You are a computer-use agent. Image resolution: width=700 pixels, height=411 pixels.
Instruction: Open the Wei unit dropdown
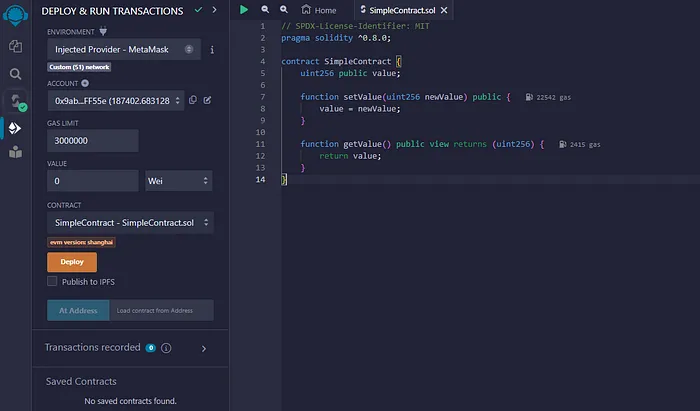pos(179,181)
